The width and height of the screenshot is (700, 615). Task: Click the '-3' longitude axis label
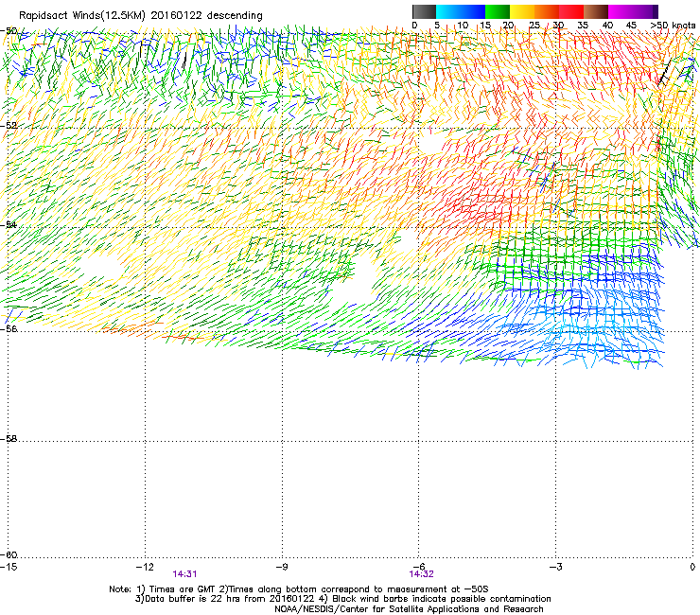[x=556, y=567]
